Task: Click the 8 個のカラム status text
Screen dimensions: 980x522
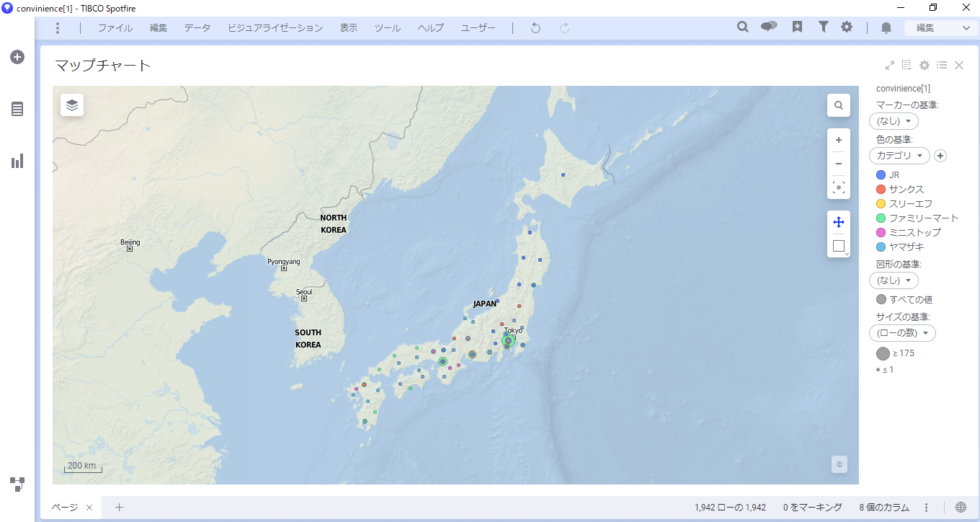Action: click(x=884, y=508)
